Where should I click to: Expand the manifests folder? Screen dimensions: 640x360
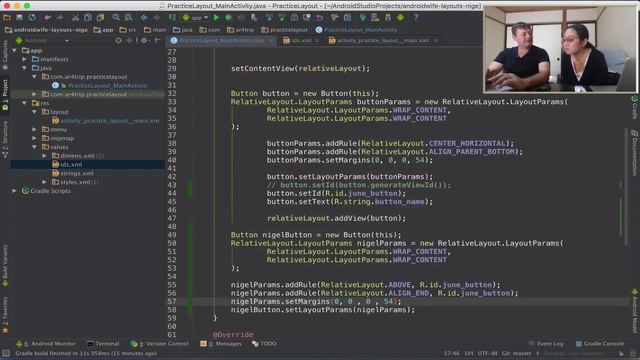pos(24,59)
